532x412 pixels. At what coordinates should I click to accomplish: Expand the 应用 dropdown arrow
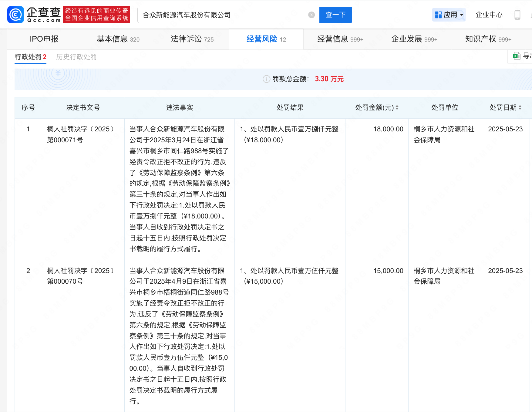click(462, 15)
